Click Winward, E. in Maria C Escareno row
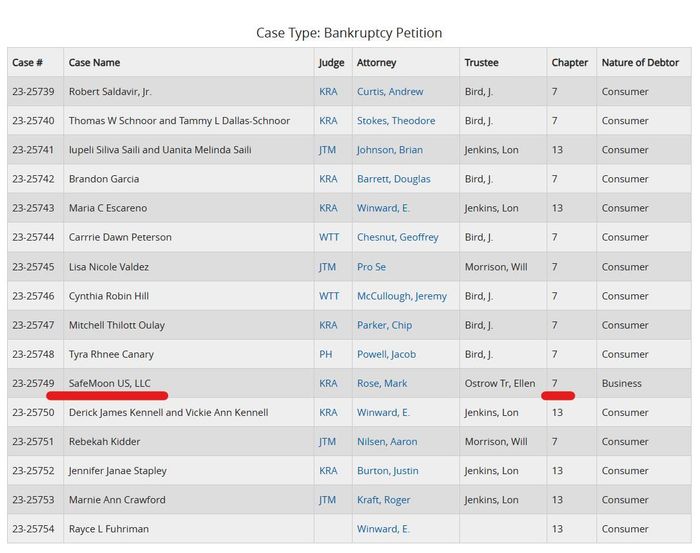 point(383,208)
